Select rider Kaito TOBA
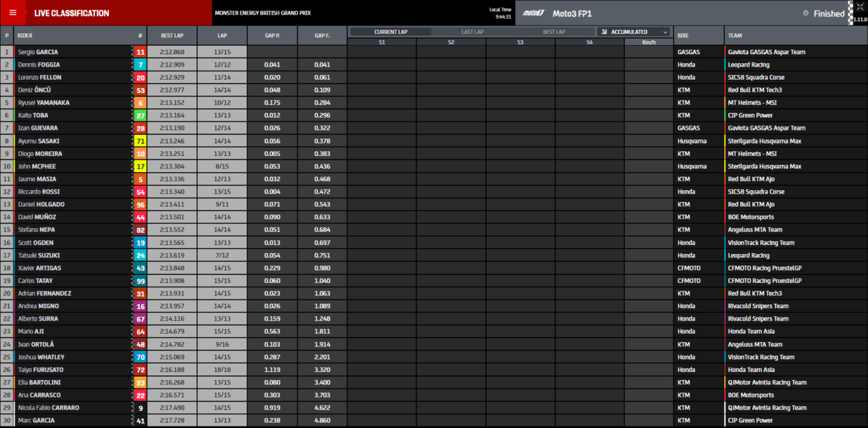Screen dimensions: 868x428 33,116
